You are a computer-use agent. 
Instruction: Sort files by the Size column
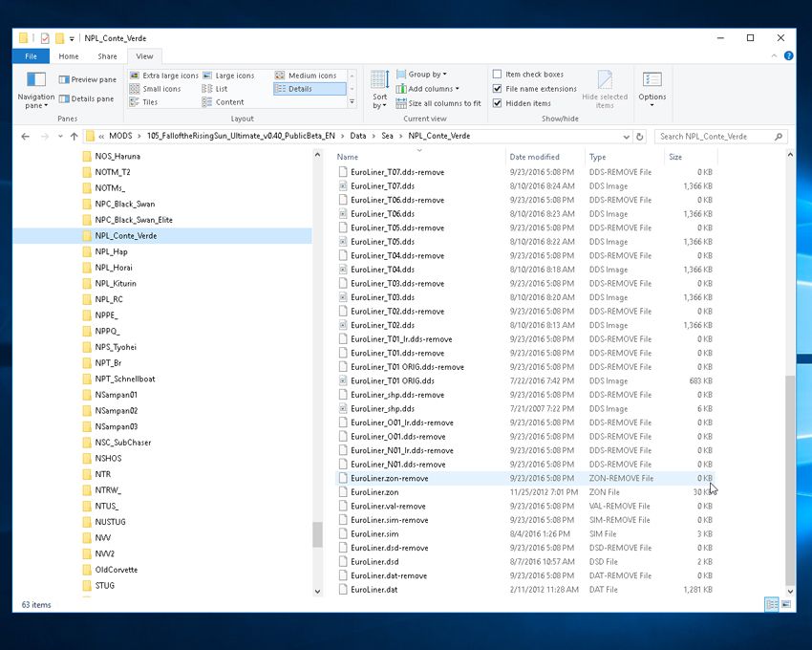point(691,157)
